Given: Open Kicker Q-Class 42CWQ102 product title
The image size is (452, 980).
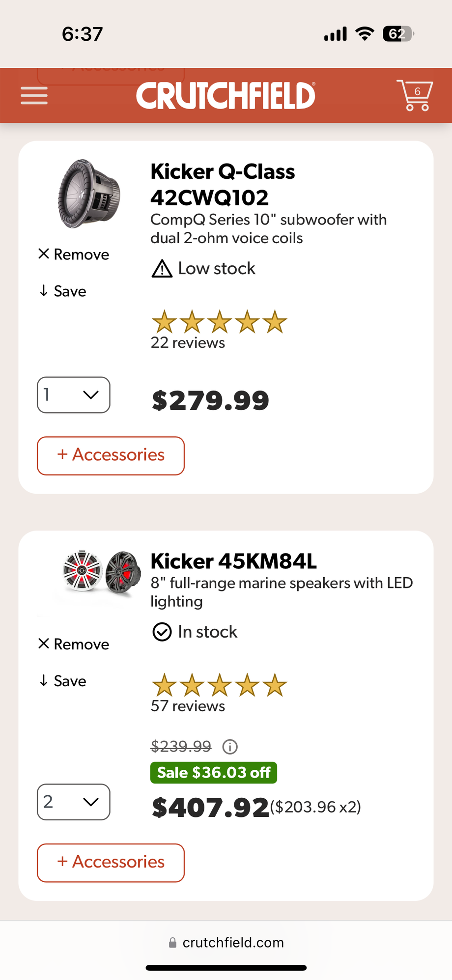Looking at the screenshot, I should pos(223,185).
